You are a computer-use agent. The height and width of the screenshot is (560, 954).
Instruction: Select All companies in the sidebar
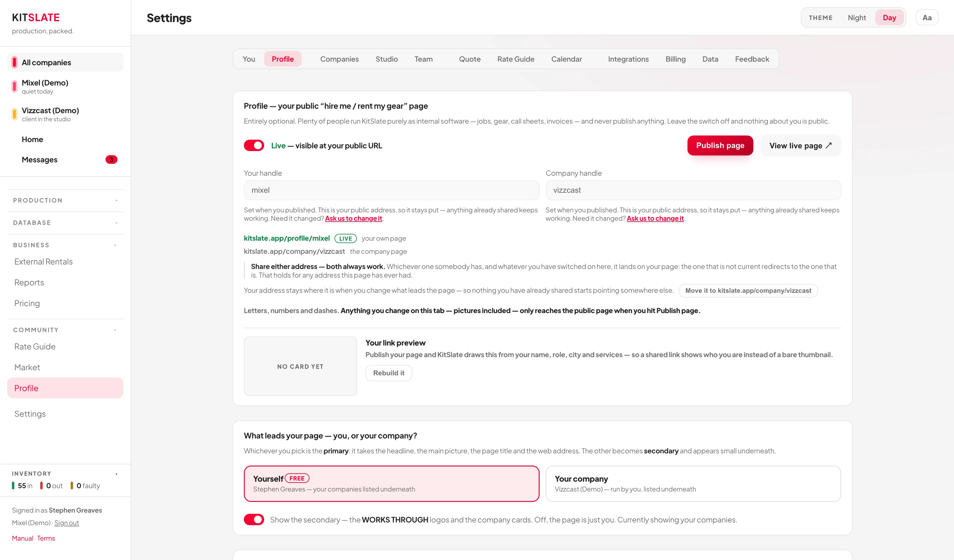point(65,63)
